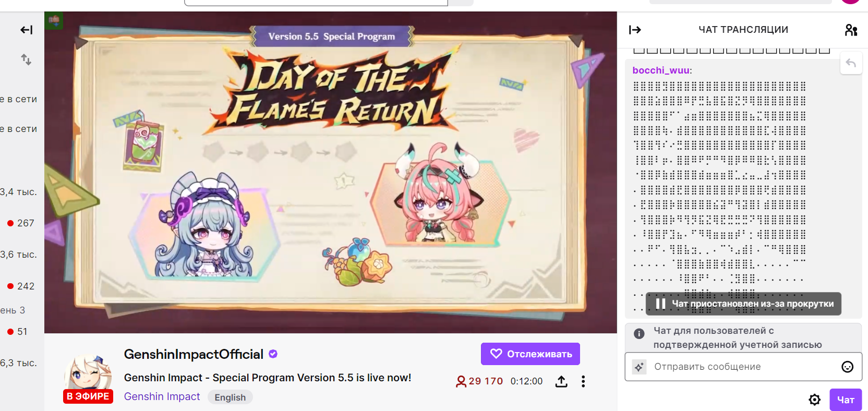Click the share stream upload icon
Screen dimensions: 868x411
pos(561,381)
